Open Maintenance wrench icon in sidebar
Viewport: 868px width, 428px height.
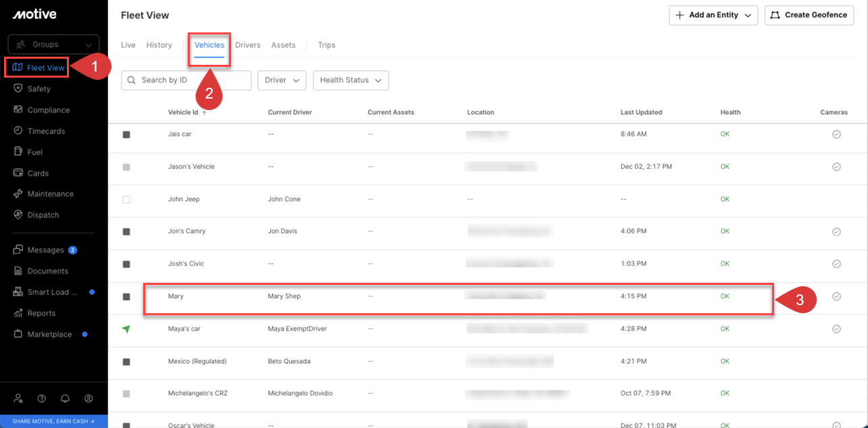[x=18, y=194]
